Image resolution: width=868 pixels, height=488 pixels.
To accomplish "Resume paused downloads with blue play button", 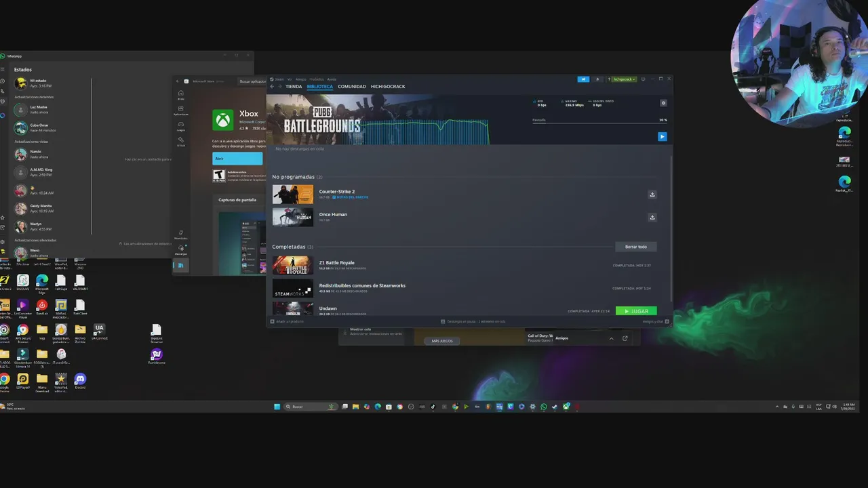I will click(x=662, y=136).
